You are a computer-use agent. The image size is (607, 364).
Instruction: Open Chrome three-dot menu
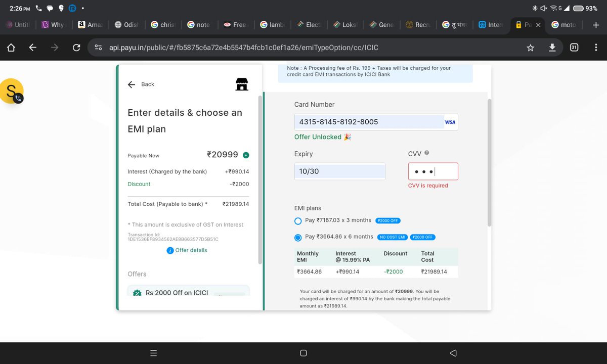pos(595,48)
